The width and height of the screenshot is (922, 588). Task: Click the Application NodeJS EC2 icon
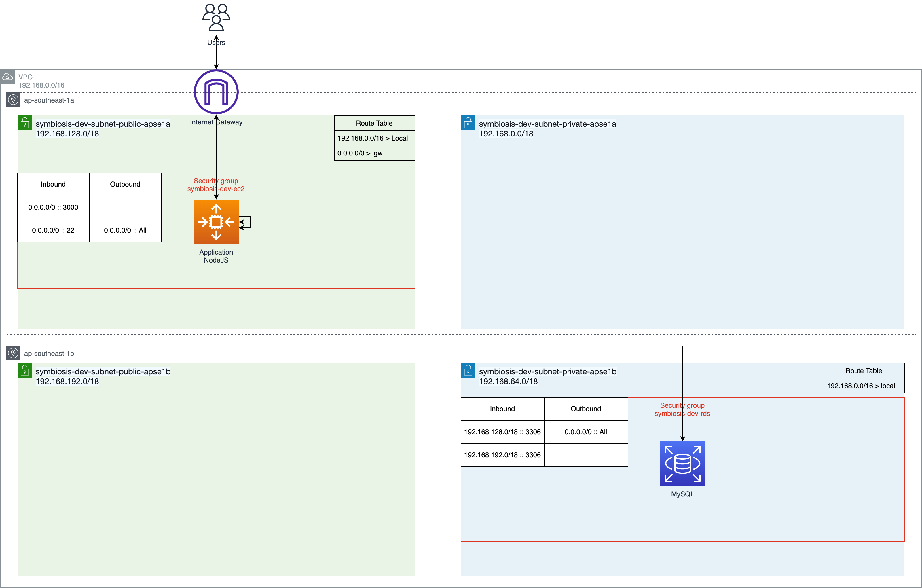pyautogui.click(x=216, y=222)
